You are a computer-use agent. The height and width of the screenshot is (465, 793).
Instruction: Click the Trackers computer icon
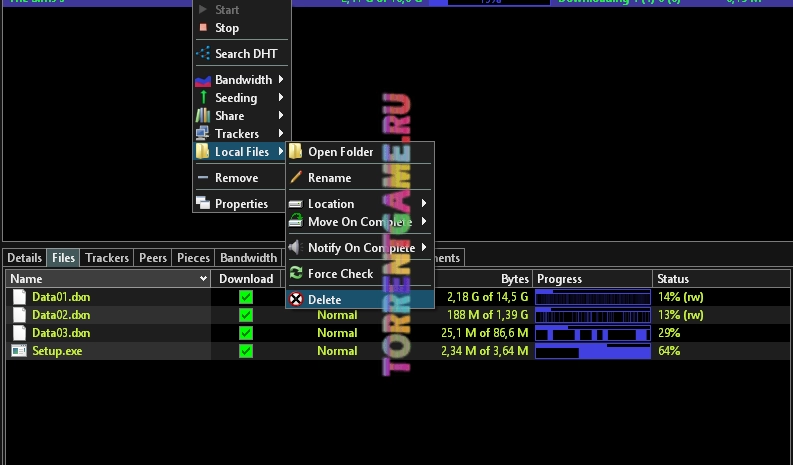(203, 134)
